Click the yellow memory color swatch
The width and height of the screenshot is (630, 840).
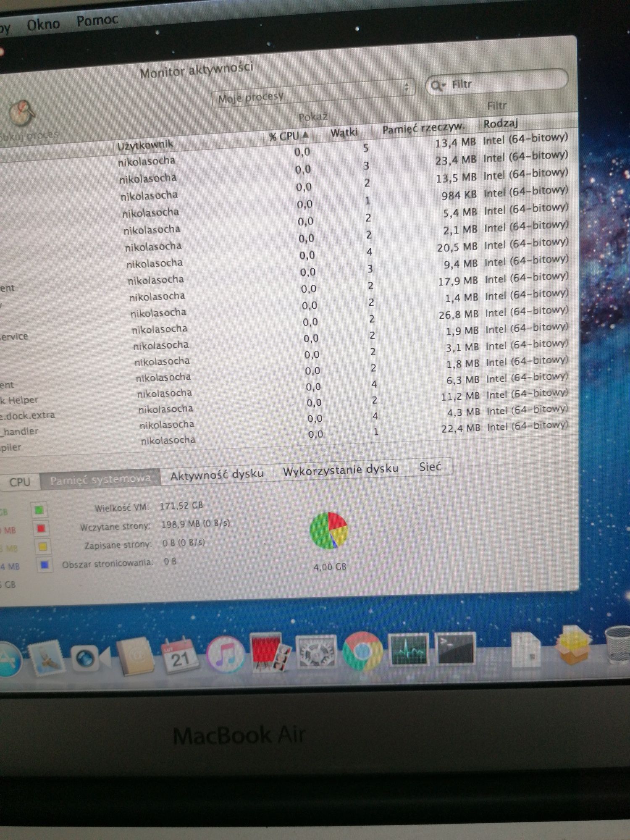click(x=42, y=547)
